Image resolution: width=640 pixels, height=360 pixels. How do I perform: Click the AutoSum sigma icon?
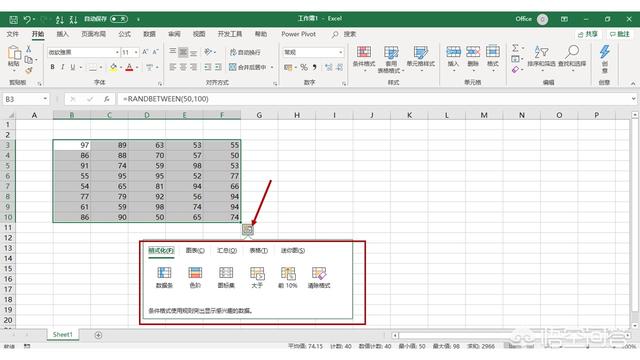pos(516,48)
